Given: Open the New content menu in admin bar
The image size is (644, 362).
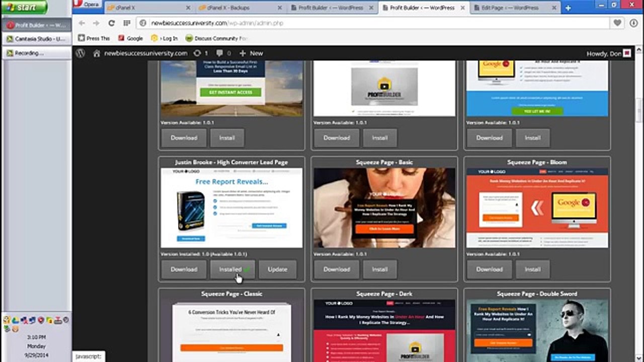Looking at the screenshot, I should pos(251,53).
